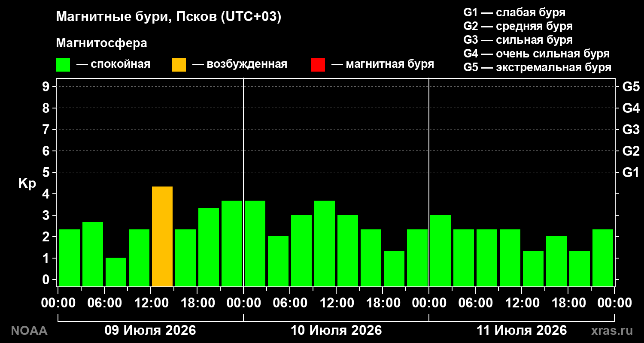The image size is (644, 343).
Task: Click the shortest green bar on 10 Июля
Action: tap(394, 268)
